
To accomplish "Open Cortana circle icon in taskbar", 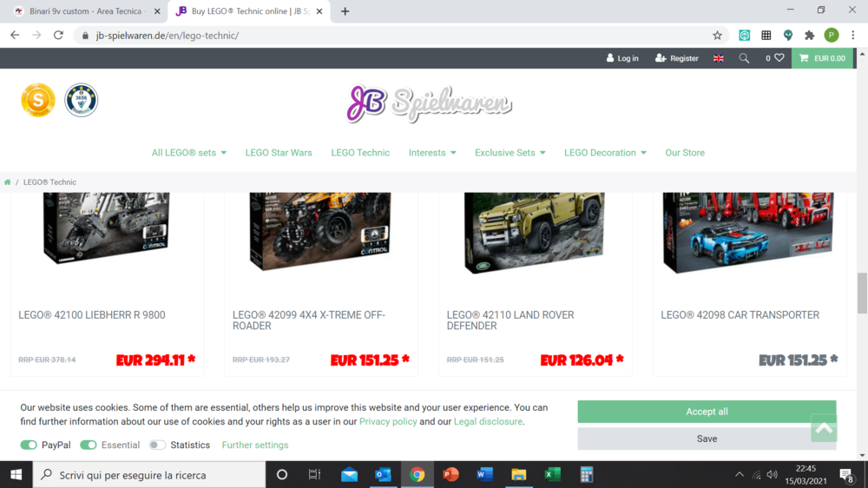I will [282, 475].
